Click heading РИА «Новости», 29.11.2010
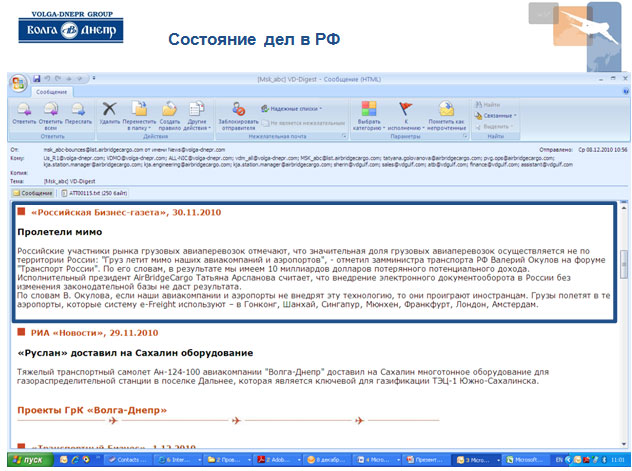This screenshot has width=632, height=471. click(94, 333)
